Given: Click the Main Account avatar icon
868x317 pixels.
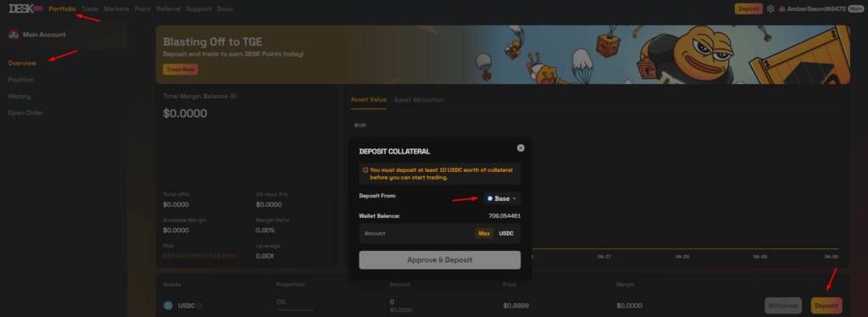Looking at the screenshot, I should (x=14, y=34).
